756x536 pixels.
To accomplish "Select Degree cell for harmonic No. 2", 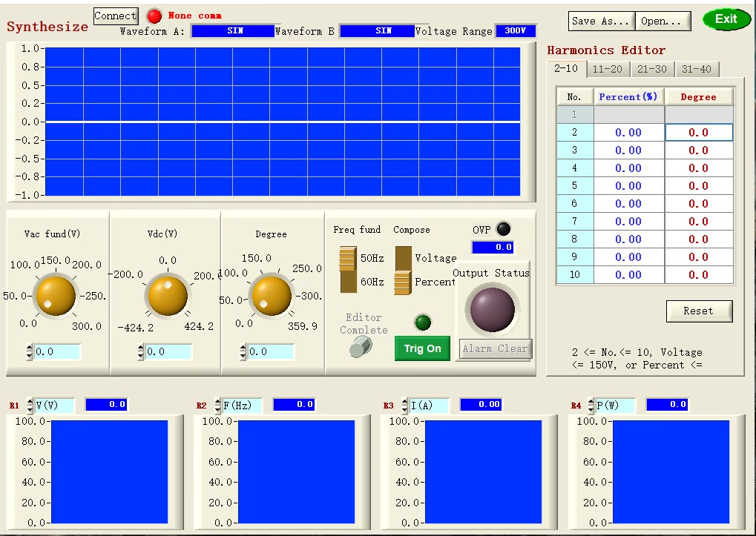I will 699,133.
